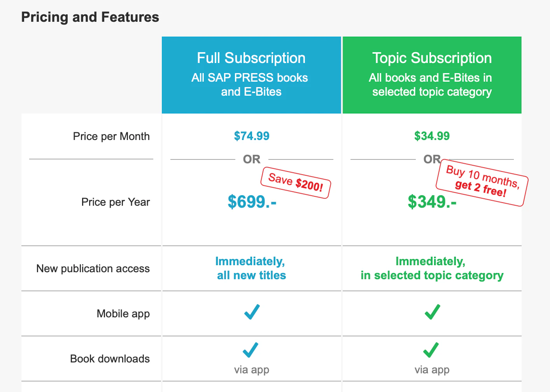Click the blue checkmark in Mobile app row
Viewport: 550px width, 392px height.
click(252, 312)
